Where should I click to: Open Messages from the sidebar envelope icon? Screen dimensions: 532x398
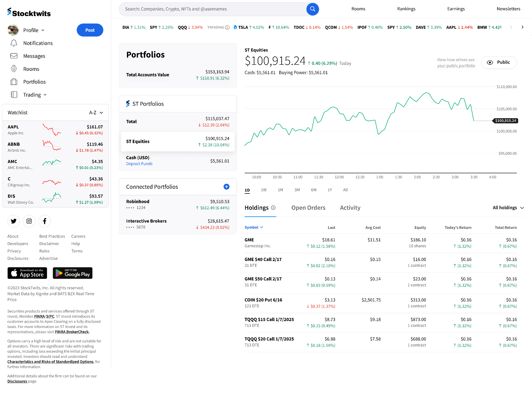[14, 56]
